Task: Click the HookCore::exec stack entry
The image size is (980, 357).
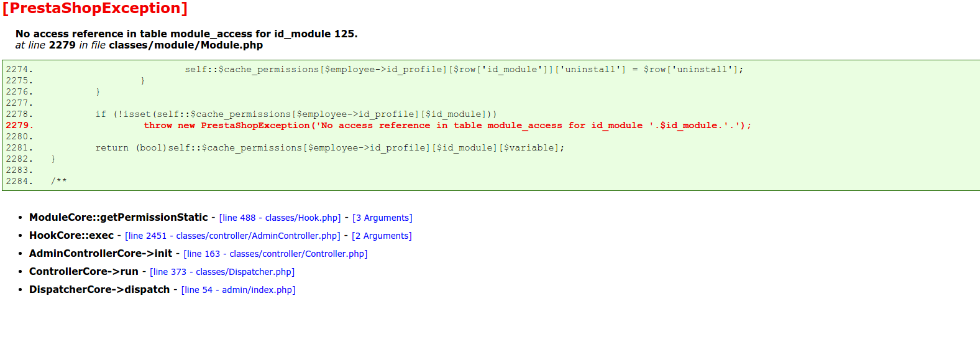Action: coord(71,235)
